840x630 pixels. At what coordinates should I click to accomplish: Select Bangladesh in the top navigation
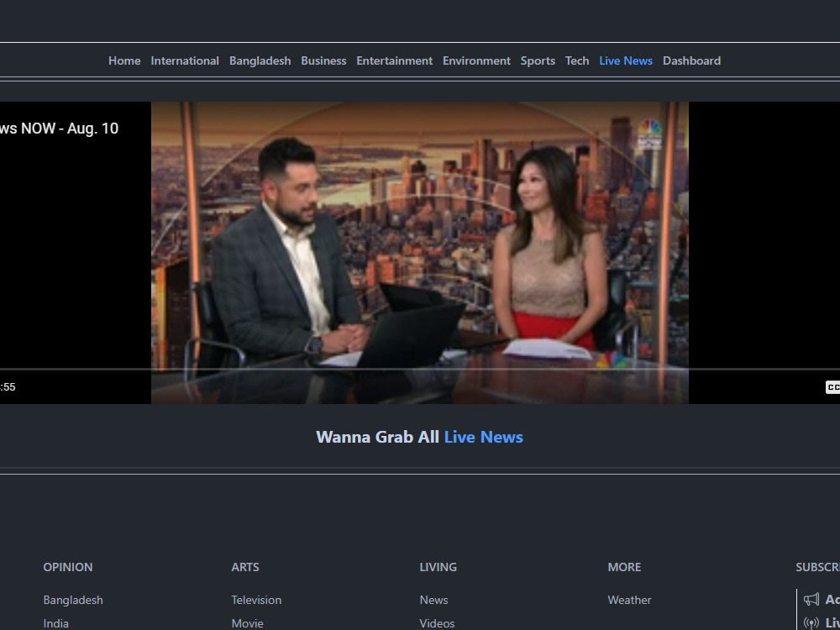click(260, 61)
